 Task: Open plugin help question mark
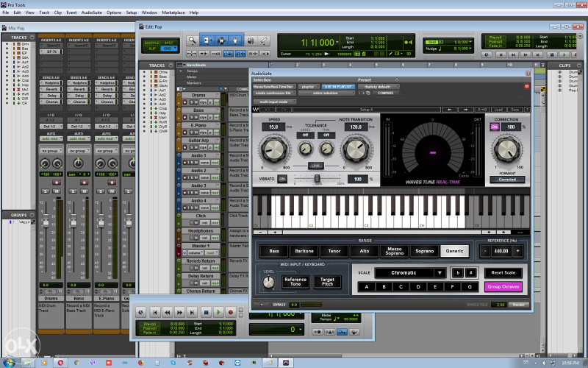pyautogui.click(x=527, y=110)
